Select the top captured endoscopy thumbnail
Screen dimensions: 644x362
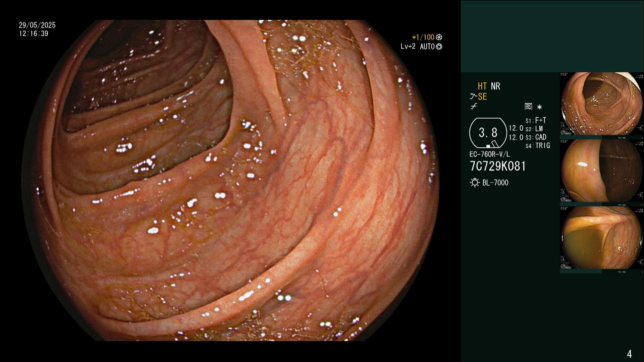(602, 104)
